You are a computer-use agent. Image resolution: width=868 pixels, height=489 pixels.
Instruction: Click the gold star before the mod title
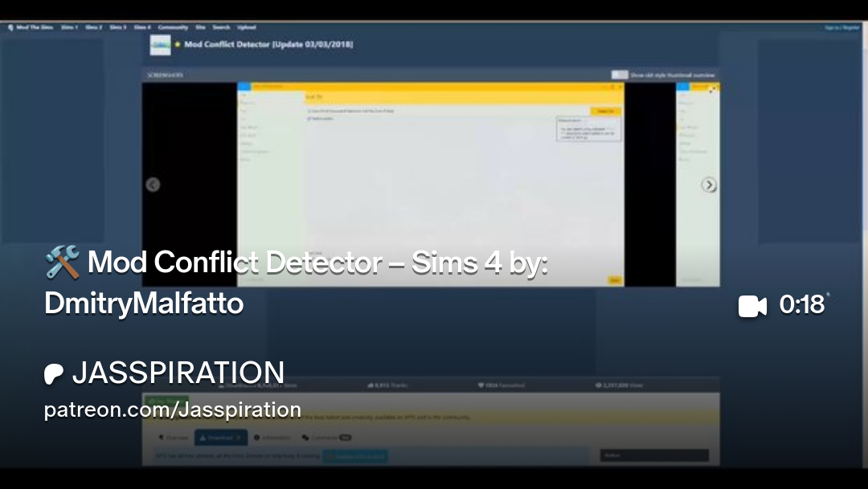178,45
